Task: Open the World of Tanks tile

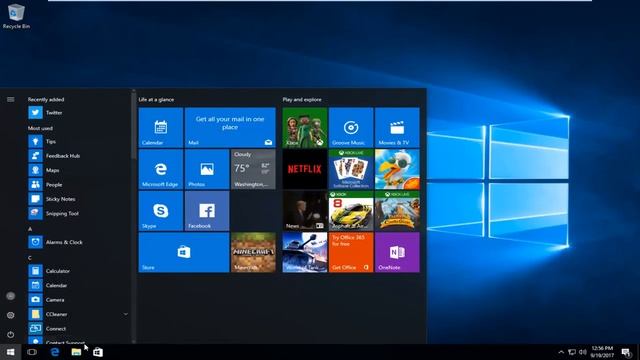Action: (x=305, y=252)
